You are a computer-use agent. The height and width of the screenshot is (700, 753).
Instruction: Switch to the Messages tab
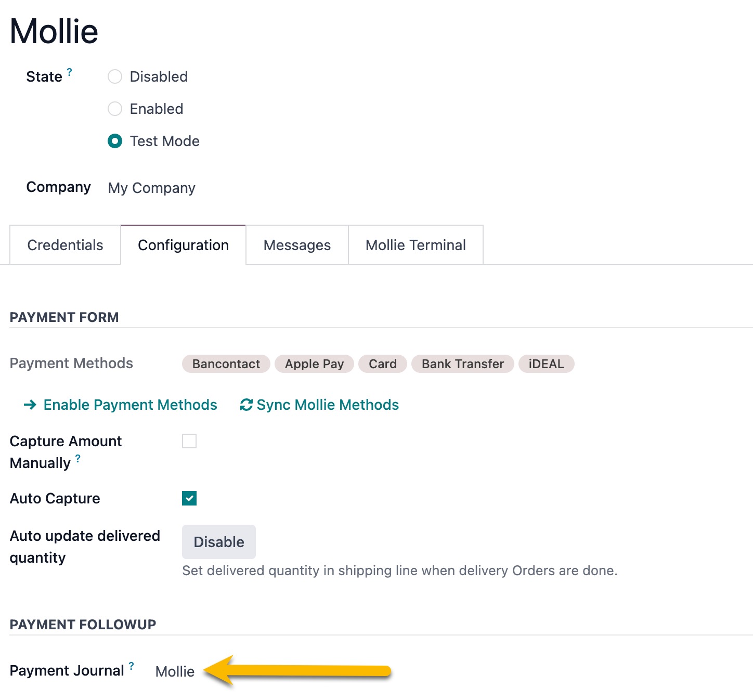pyautogui.click(x=297, y=245)
